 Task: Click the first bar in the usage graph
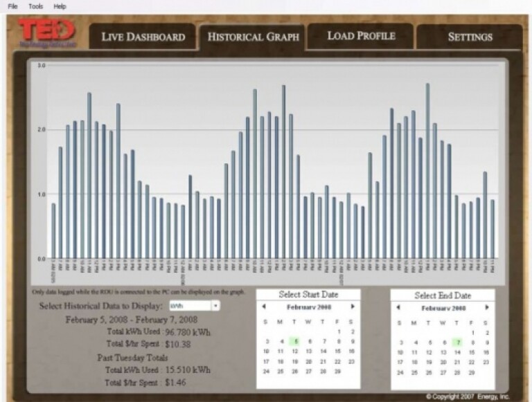coord(53,230)
